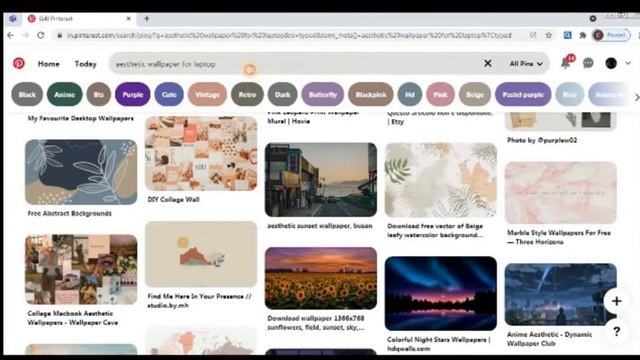
Task: Click the browser address bar URL
Action: coord(289,36)
